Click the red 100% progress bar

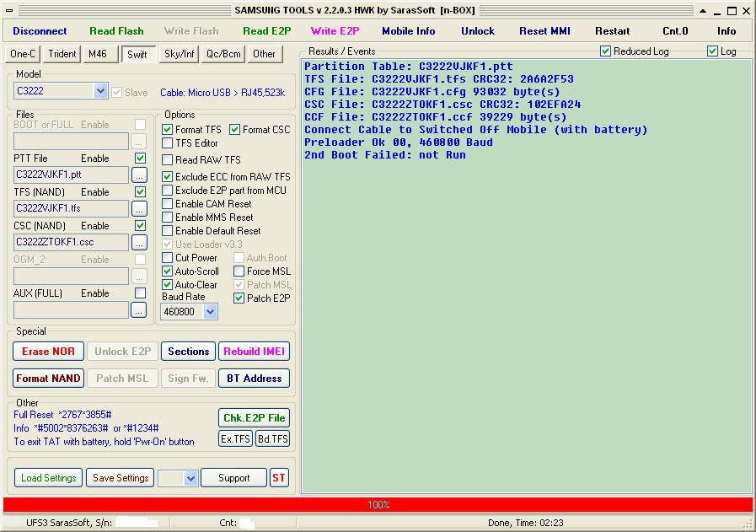click(x=378, y=505)
